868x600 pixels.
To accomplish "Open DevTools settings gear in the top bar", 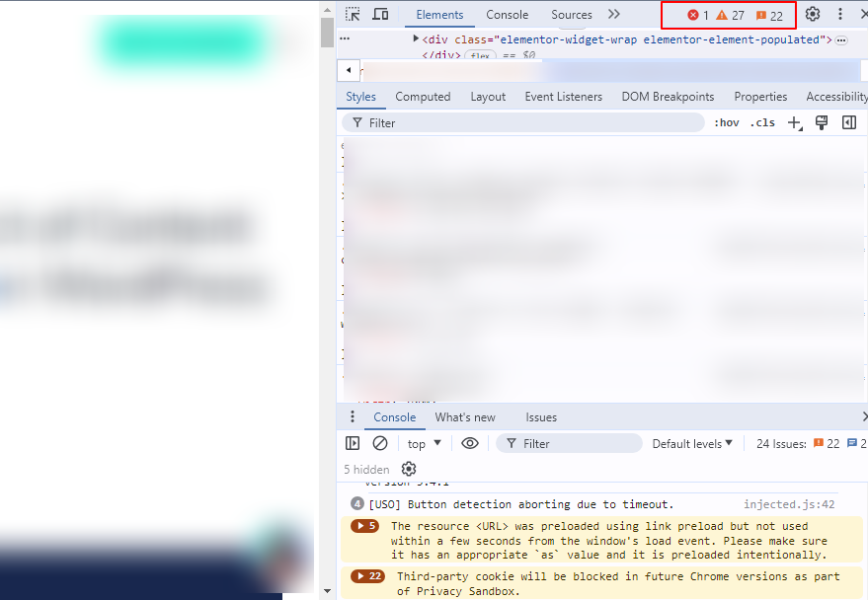I will pyautogui.click(x=813, y=15).
